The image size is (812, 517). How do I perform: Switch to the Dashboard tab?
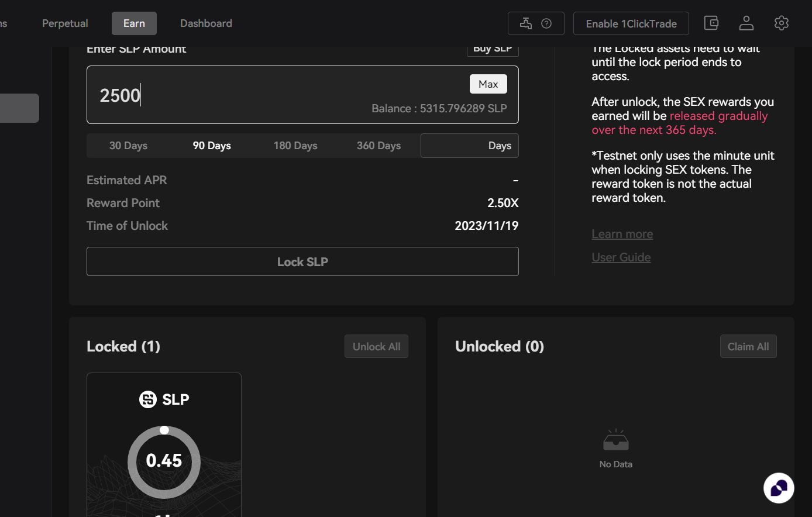[206, 23]
